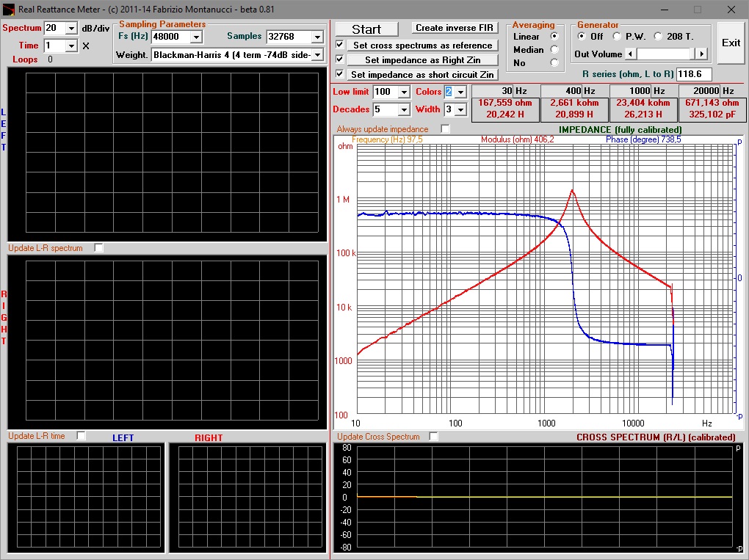Click the LEFT spectrum plot area
Viewport: 749px width, 560px height.
click(x=167, y=154)
